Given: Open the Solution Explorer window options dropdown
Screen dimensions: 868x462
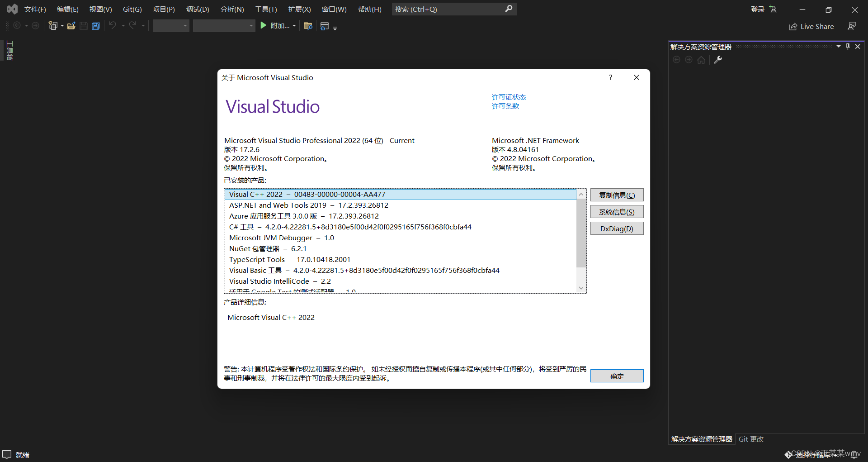Looking at the screenshot, I should 839,46.
